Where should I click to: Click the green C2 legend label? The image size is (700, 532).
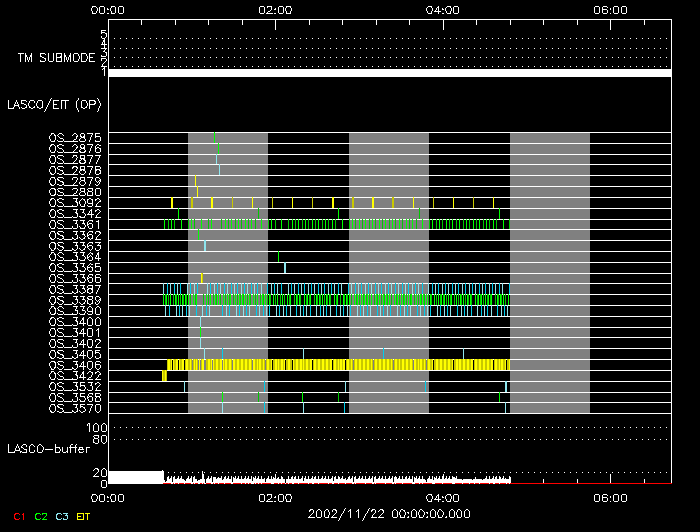tap(40, 515)
